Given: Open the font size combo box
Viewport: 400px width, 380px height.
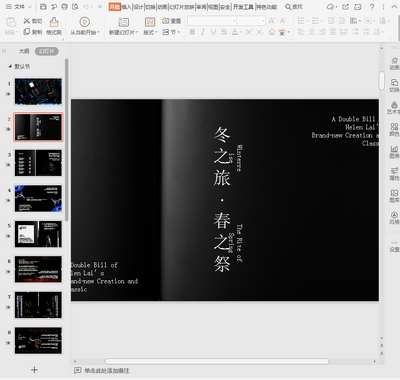Looking at the screenshot, I should click(251, 21).
